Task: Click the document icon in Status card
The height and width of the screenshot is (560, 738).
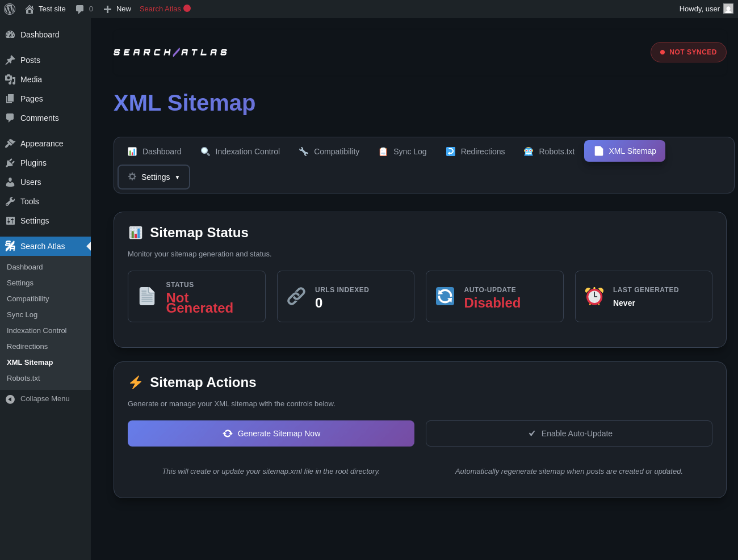Action: click(147, 296)
